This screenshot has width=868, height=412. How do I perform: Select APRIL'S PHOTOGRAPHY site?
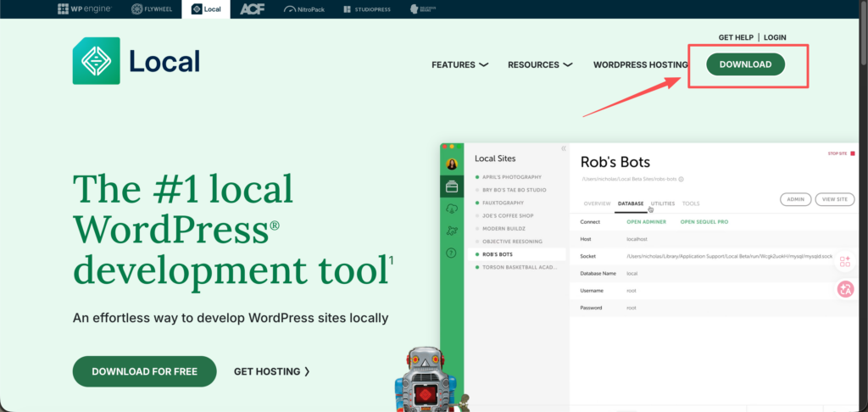point(511,177)
